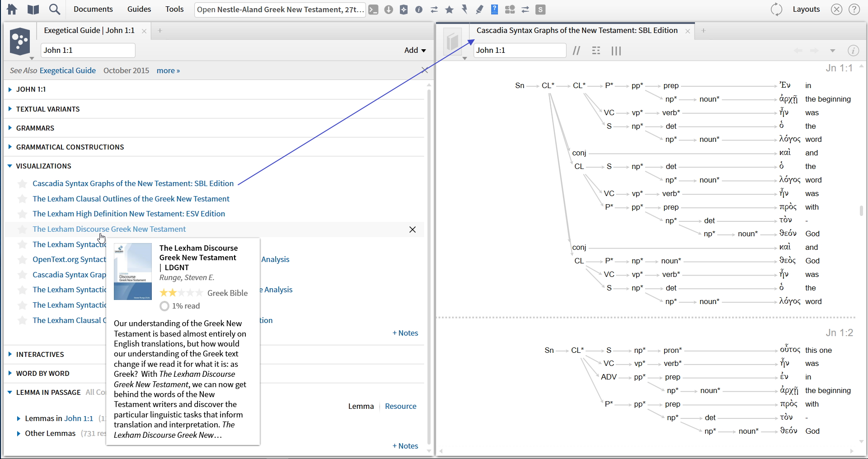Go forward with the right history arrow
The height and width of the screenshot is (459, 868).
814,51
